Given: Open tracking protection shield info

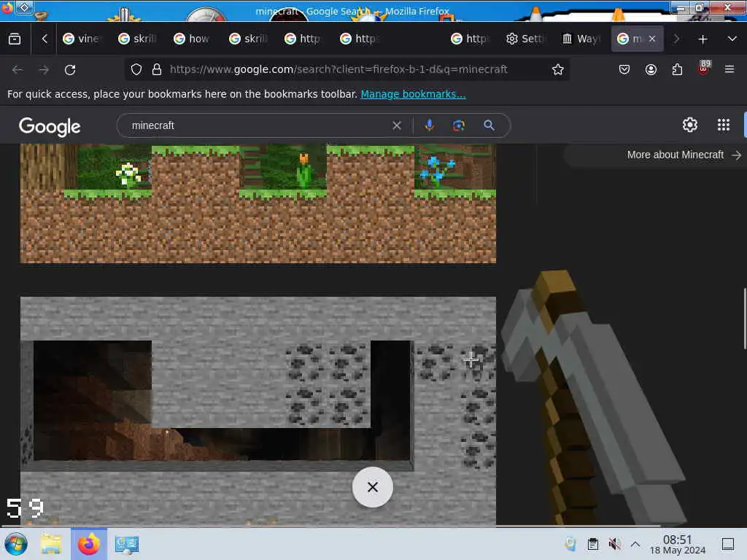Looking at the screenshot, I should click(x=136, y=69).
